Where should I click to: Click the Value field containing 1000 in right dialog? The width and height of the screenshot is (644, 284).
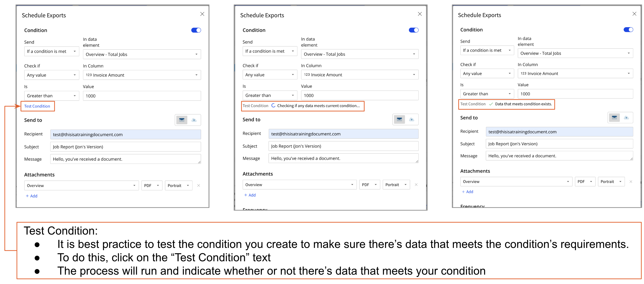click(575, 94)
